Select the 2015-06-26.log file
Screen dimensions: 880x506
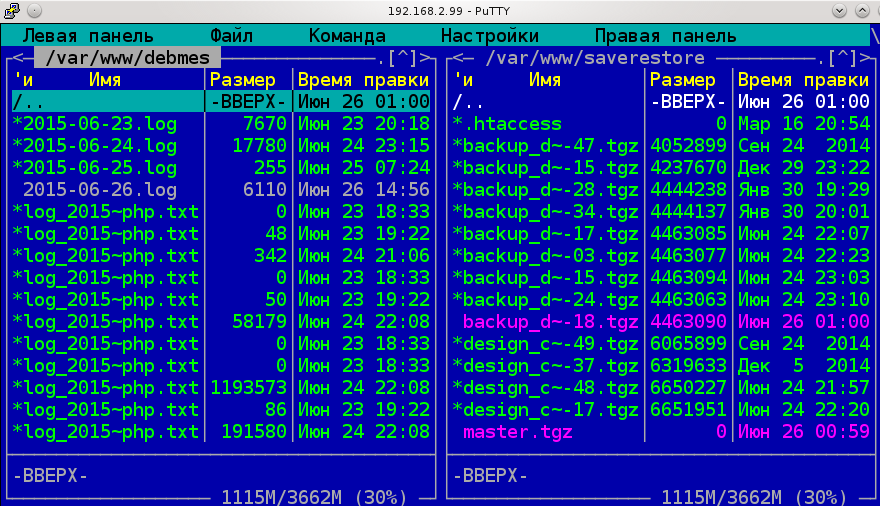tap(100, 190)
